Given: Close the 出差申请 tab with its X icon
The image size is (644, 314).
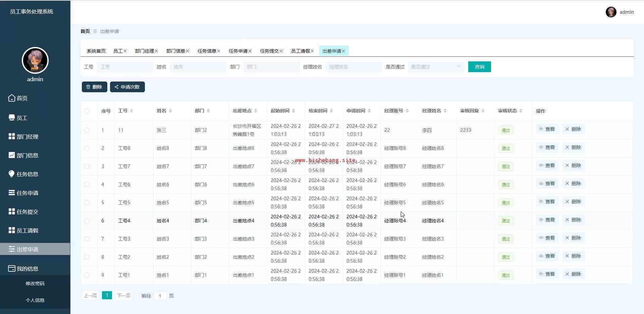Looking at the screenshot, I should (x=343, y=51).
